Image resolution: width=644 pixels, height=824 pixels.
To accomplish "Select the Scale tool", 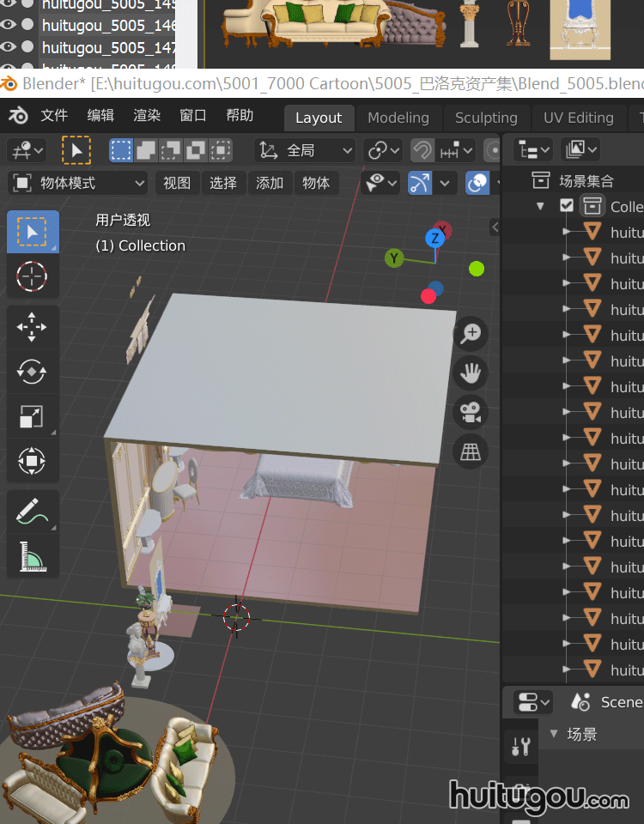I will coord(33,417).
